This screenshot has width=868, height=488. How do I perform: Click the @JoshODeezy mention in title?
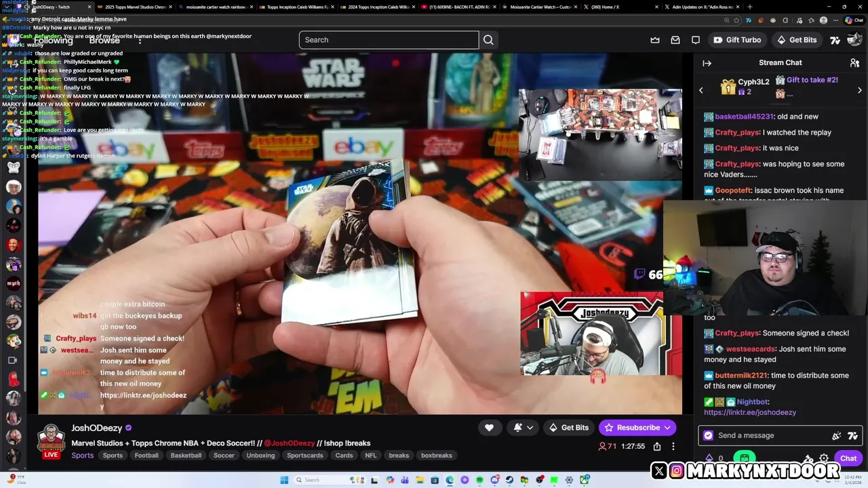click(290, 443)
